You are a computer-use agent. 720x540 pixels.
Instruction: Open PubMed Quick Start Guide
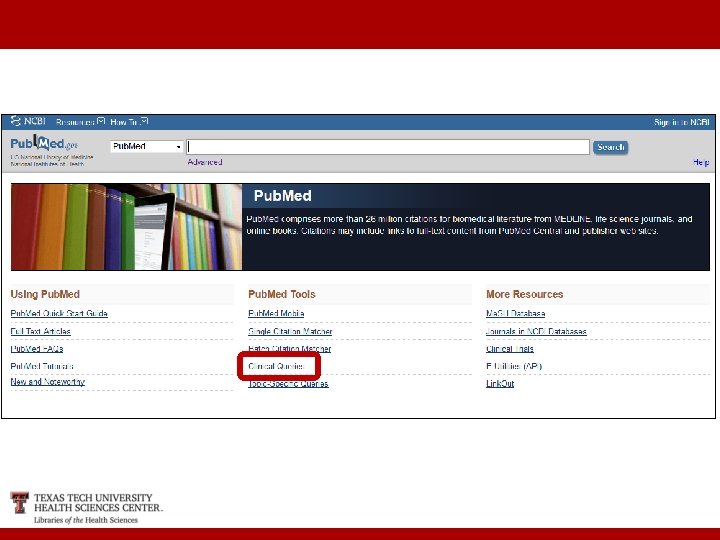(x=59, y=314)
